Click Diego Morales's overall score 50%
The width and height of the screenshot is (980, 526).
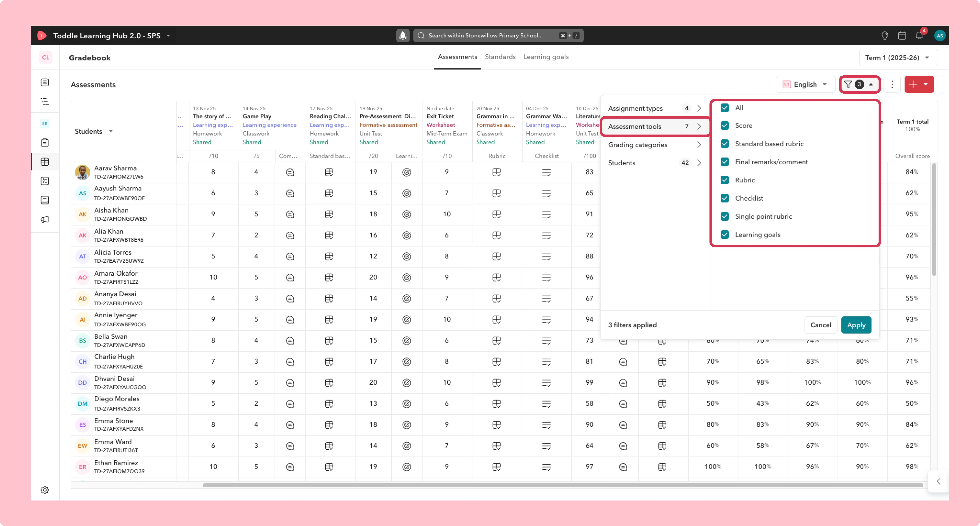[x=912, y=403]
